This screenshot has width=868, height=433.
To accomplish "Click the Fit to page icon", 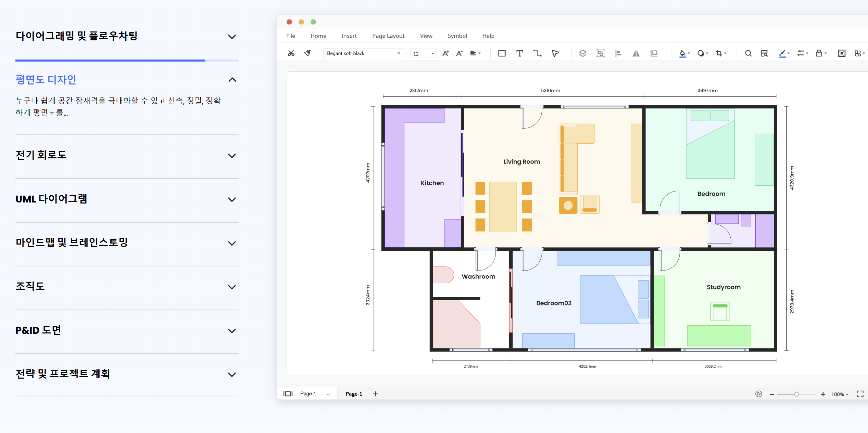I will point(842,53).
